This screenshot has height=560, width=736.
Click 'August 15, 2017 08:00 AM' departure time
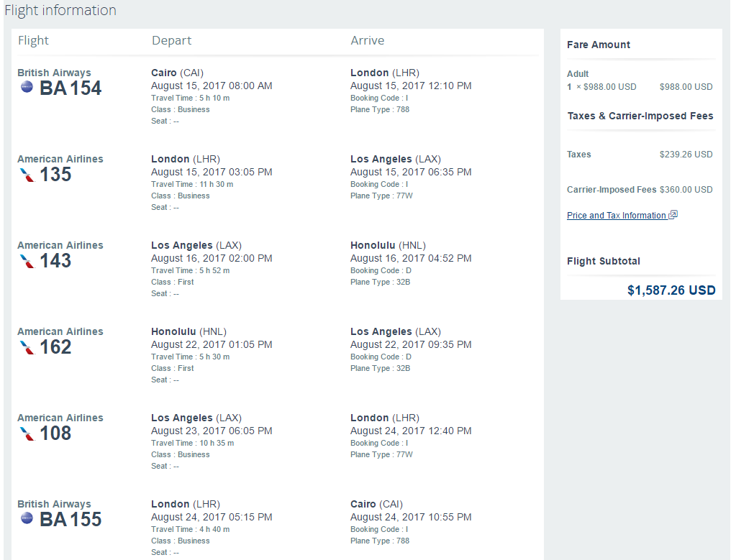tap(212, 86)
